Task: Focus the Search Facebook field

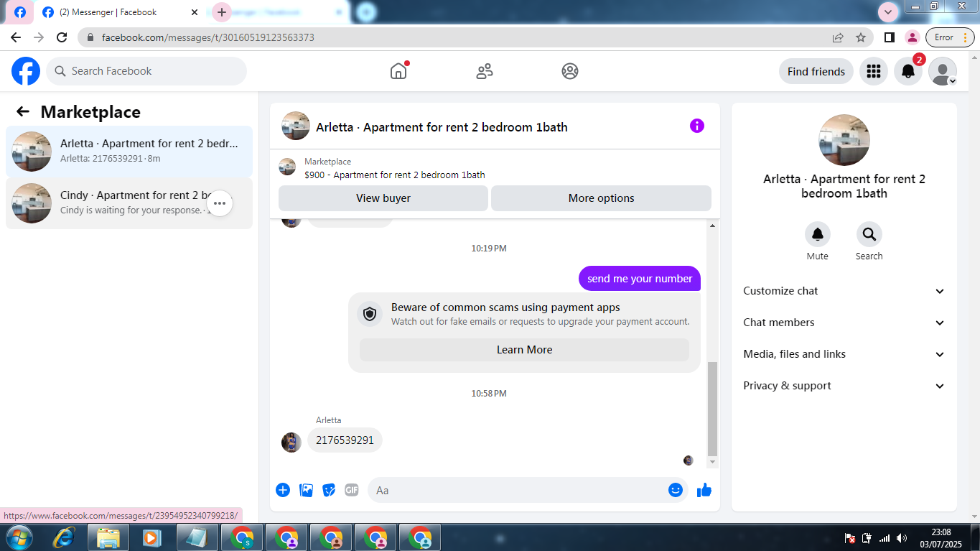Action: click(x=146, y=71)
